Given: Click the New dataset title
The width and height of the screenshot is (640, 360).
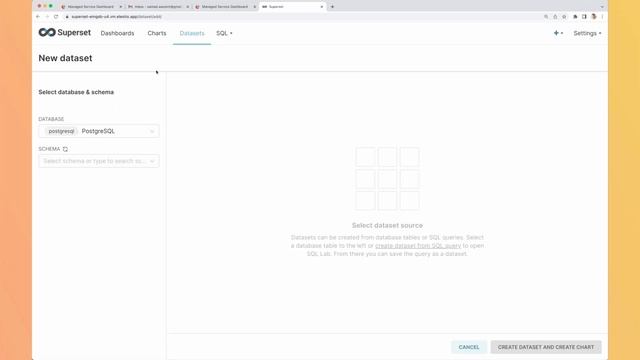Looking at the screenshot, I should pyautogui.click(x=65, y=58).
